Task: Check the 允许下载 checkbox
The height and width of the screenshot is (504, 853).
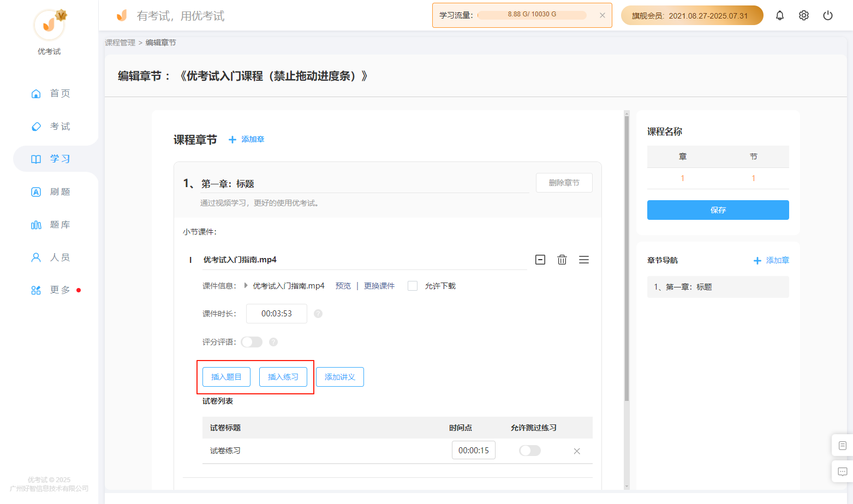Action: [413, 286]
